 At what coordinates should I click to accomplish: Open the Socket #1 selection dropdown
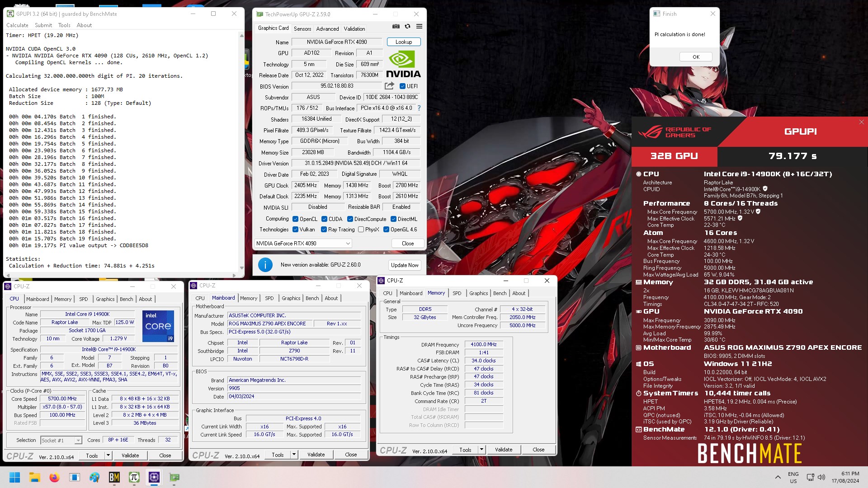[61, 440]
